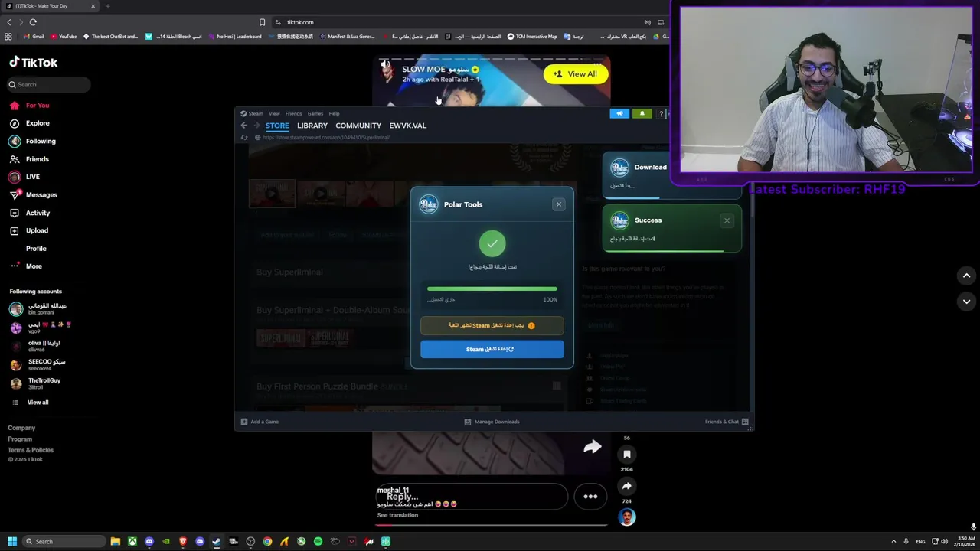Go to the previous TikTok video with up arrow
The height and width of the screenshot is (551, 980).
click(966, 275)
